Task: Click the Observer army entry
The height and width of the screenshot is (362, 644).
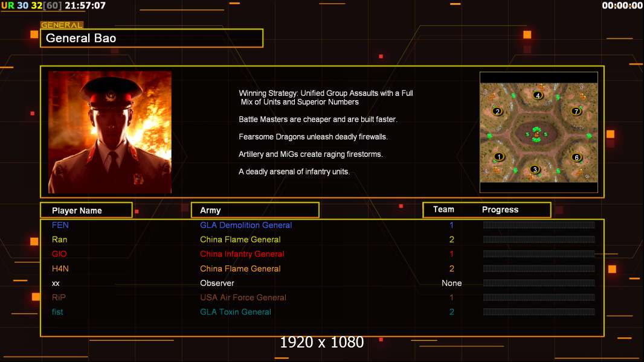Action: [x=217, y=284]
